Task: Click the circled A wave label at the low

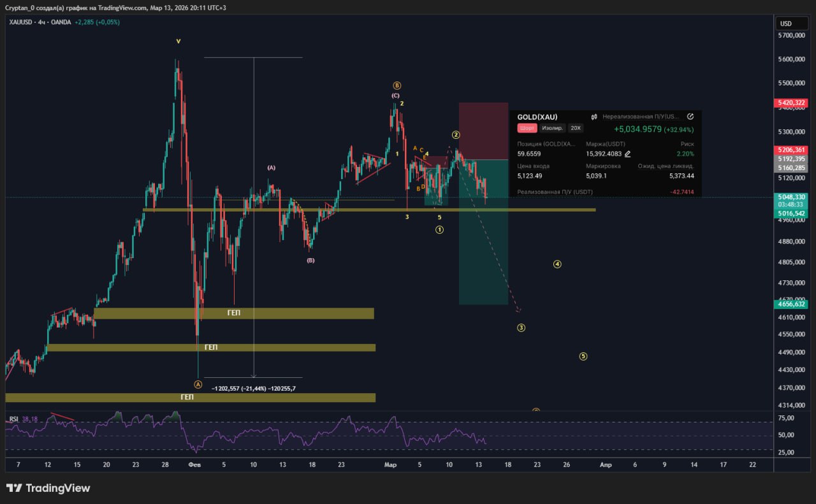Action: [198, 384]
